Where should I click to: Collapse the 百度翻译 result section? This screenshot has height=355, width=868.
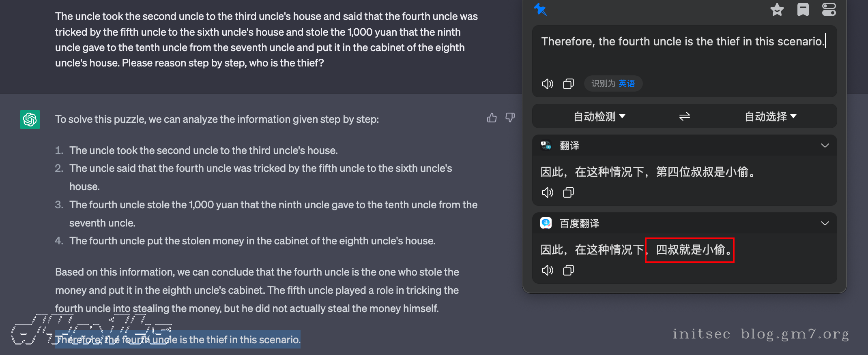(825, 223)
